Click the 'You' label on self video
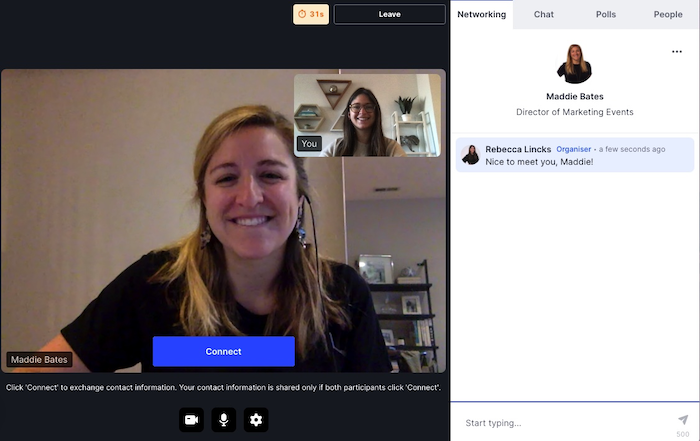700x441 pixels. (x=309, y=144)
